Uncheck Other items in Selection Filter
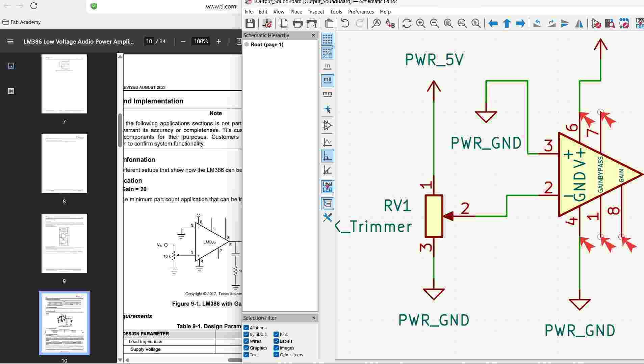644x364 pixels. (x=277, y=355)
